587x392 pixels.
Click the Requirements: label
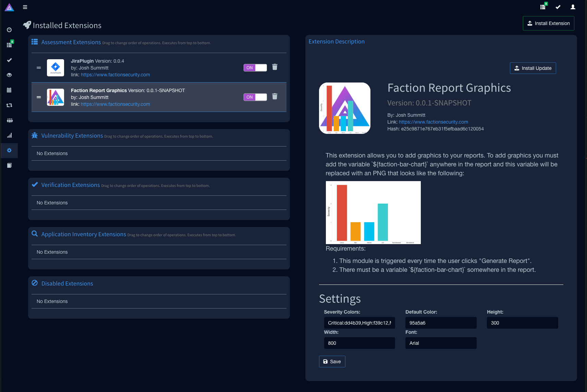(346, 249)
